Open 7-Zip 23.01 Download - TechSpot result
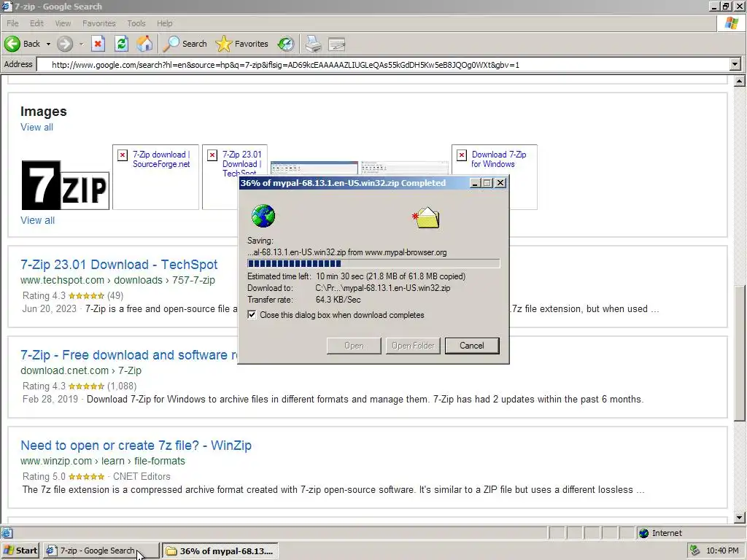Viewport: 747px width, 560px height. click(x=119, y=265)
